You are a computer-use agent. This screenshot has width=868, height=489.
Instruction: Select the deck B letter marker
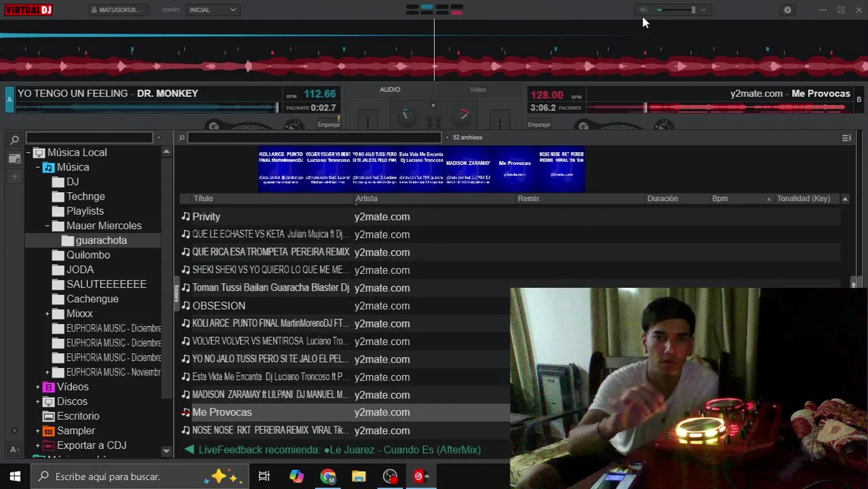pos(858,99)
